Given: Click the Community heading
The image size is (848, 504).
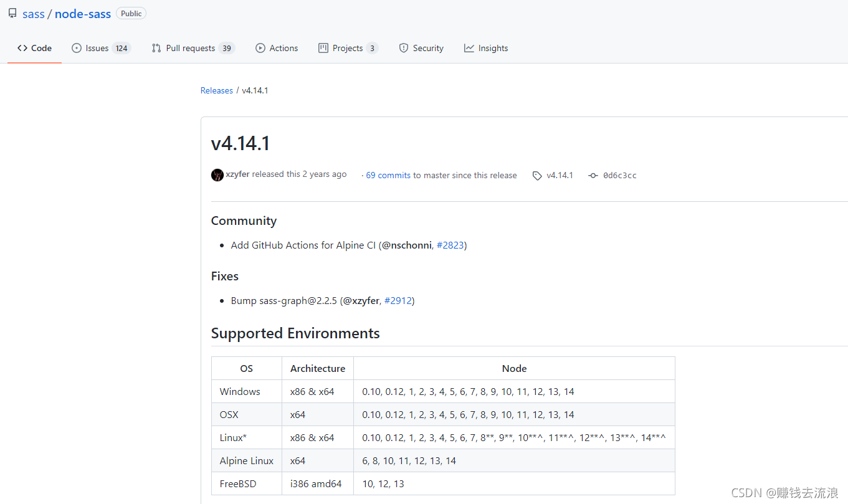Looking at the screenshot, I should tap(244, 221).
